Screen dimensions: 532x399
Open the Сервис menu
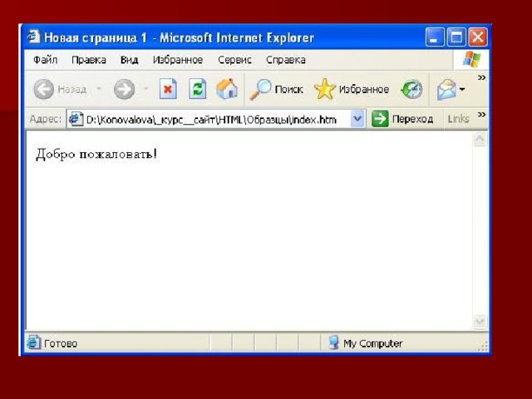234,60
